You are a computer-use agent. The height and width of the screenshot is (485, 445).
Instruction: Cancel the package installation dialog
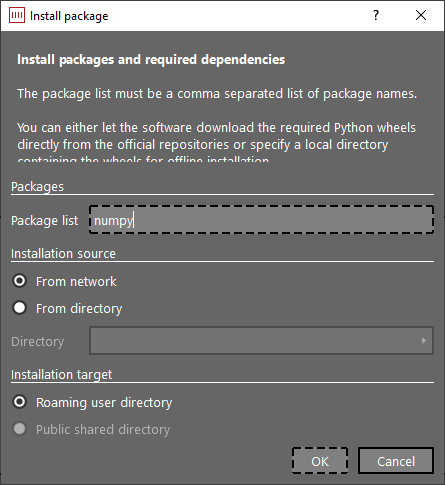point(396,461)
